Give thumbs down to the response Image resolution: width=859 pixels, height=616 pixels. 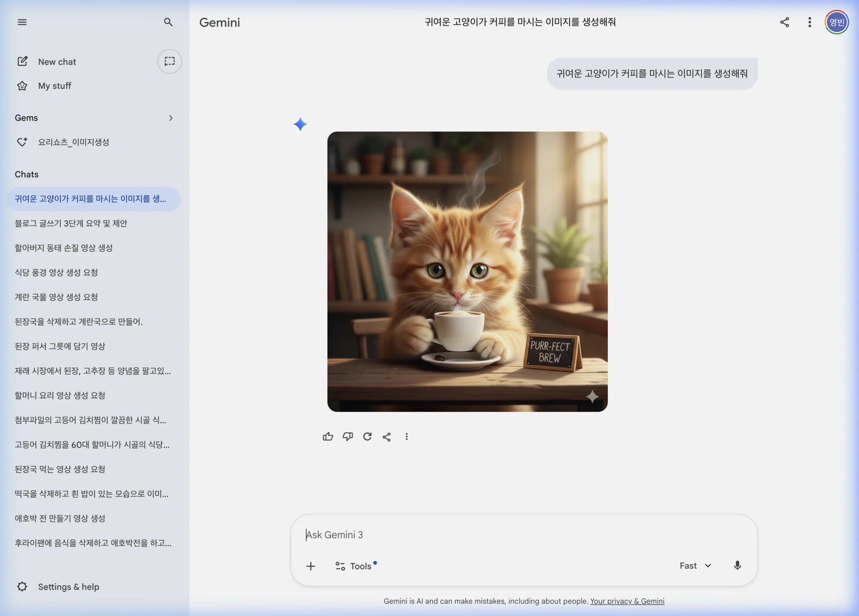(347, 436)
